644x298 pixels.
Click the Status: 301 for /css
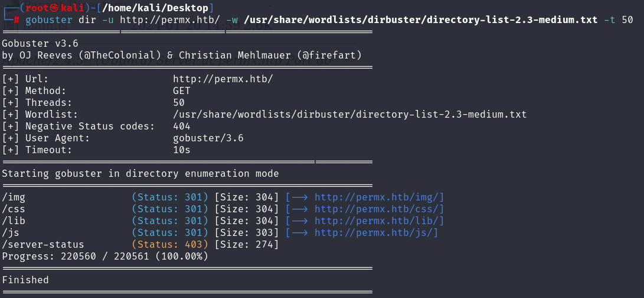[x=170, y=209]
